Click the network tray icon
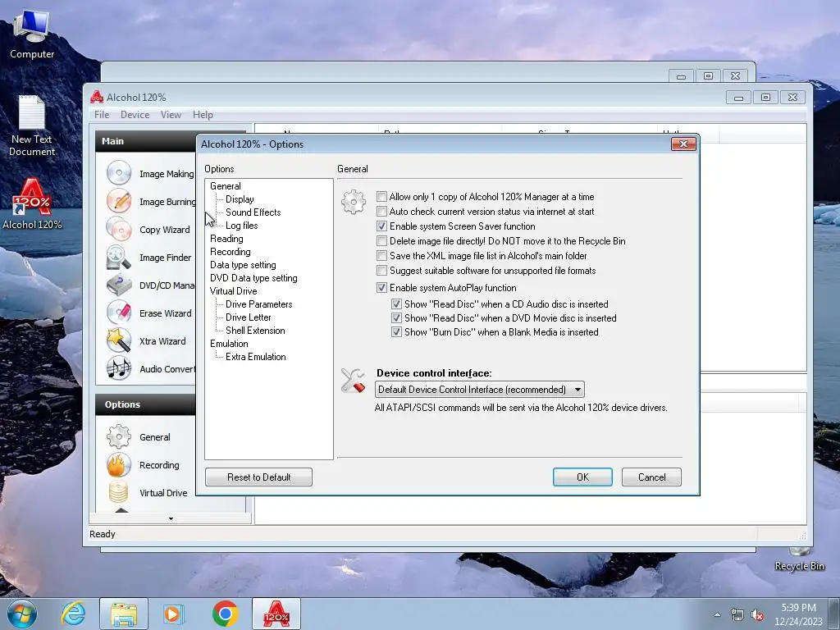Viewport: 840px width, 630px height. (737, 615)
